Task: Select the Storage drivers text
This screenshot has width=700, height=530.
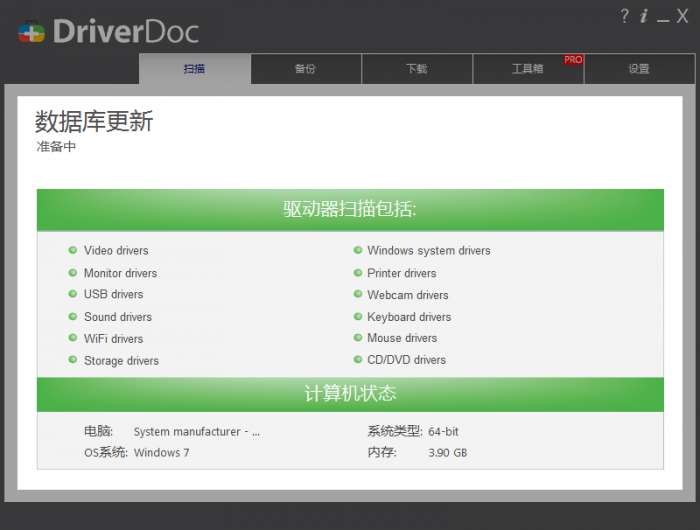Action: pos(121,360)
